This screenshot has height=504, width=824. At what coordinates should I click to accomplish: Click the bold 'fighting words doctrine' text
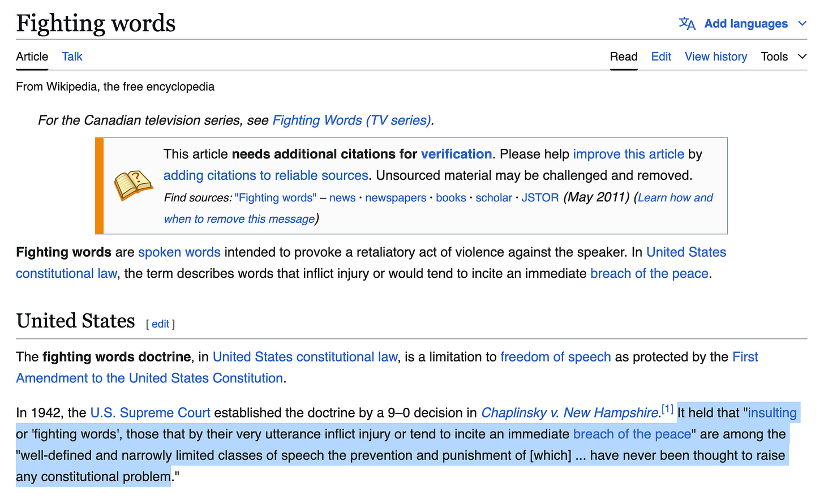pyautogui.click(x=117, y=357)
